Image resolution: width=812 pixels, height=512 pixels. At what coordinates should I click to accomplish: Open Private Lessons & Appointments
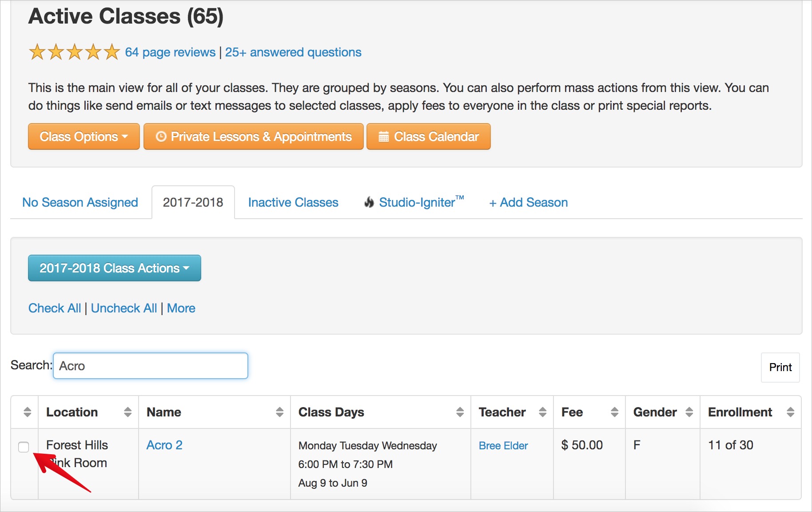coord(254,136)
